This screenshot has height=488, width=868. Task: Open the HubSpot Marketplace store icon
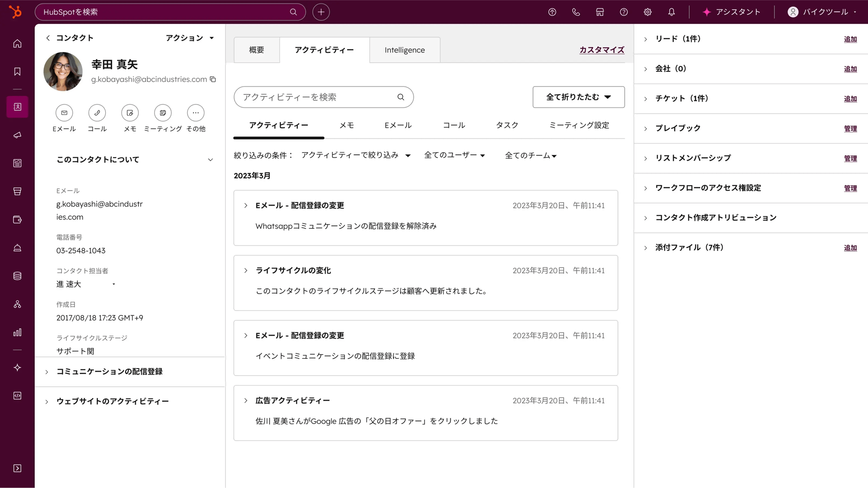click(x=600, y=12)
